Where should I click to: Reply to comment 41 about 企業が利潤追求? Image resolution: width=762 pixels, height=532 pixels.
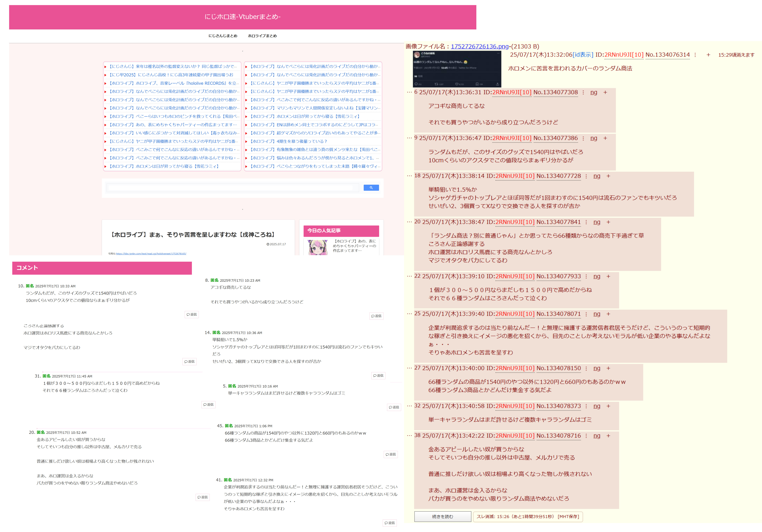click(390, 523)
